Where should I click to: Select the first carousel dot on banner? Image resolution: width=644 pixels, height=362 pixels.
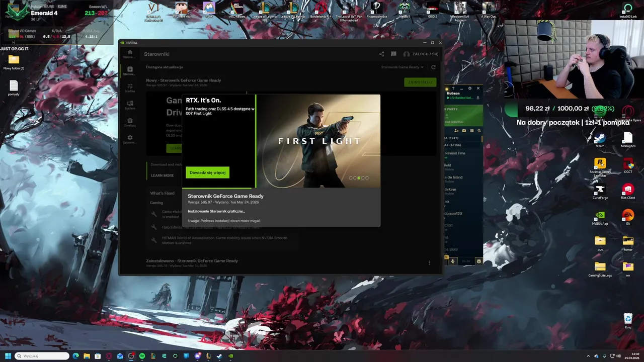coord(351,178)
